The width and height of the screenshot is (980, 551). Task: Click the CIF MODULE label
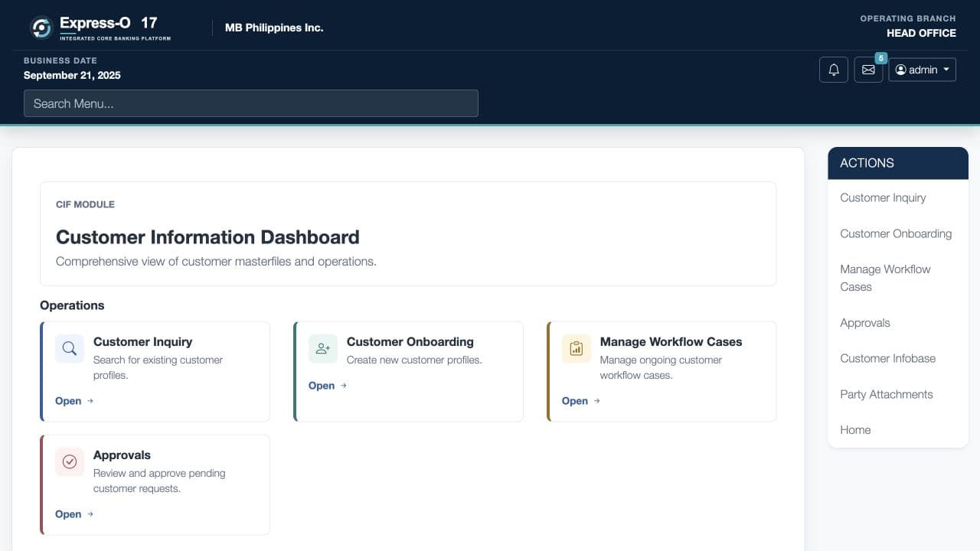coord(85,204)
